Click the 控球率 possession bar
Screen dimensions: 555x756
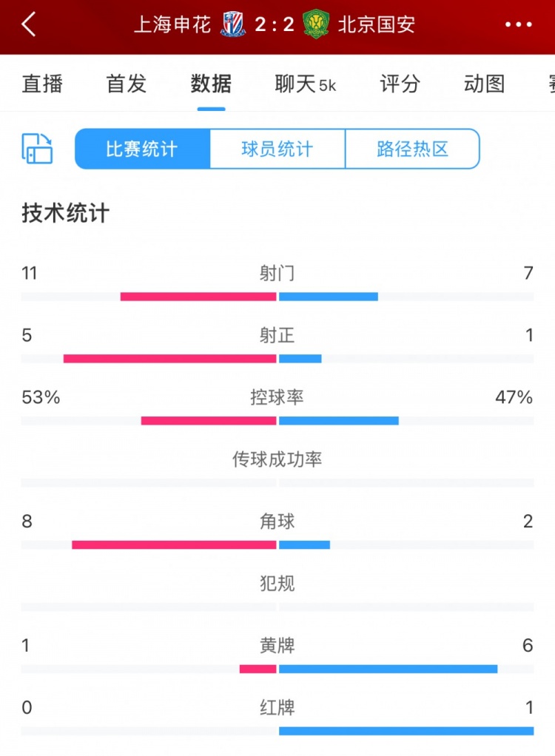[x=277, y=420]
